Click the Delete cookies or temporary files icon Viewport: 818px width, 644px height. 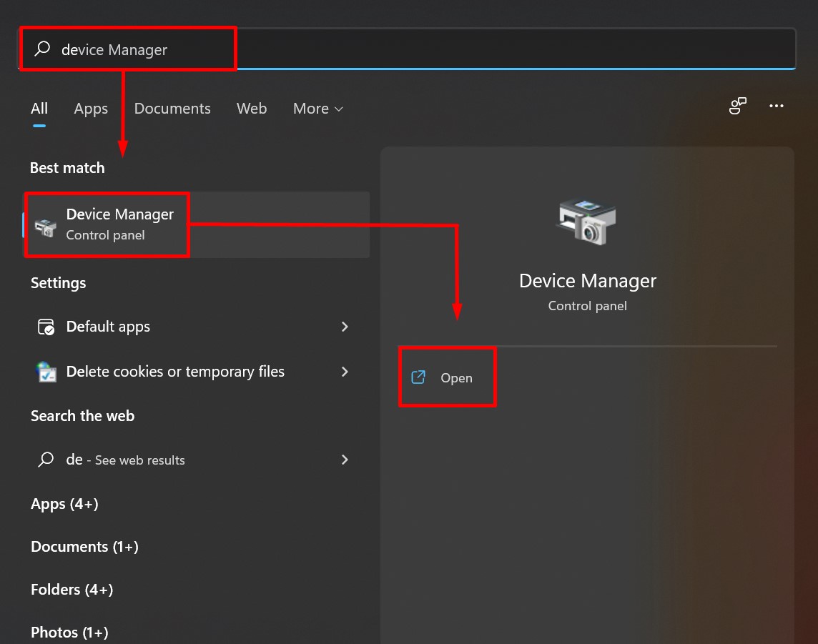[x=46, y=372]
